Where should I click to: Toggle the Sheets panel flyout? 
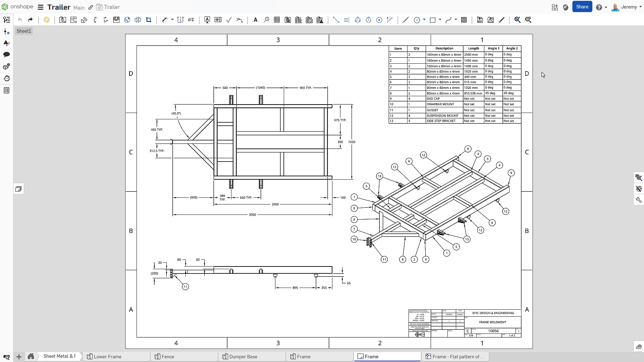[x=19, y=189]
